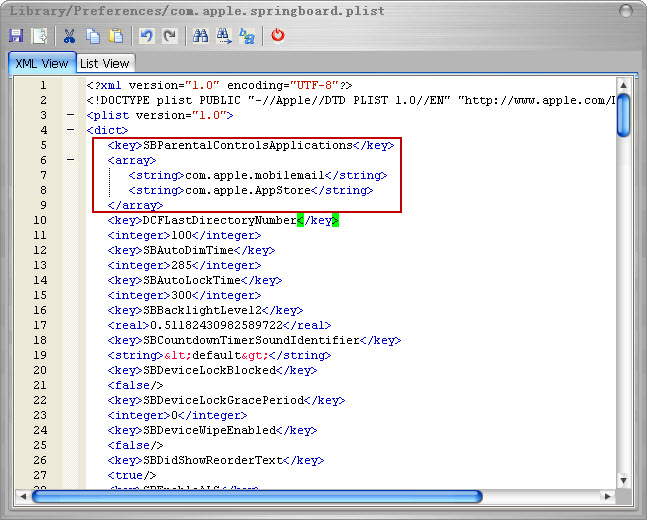Open the Replace text icon

247,36
